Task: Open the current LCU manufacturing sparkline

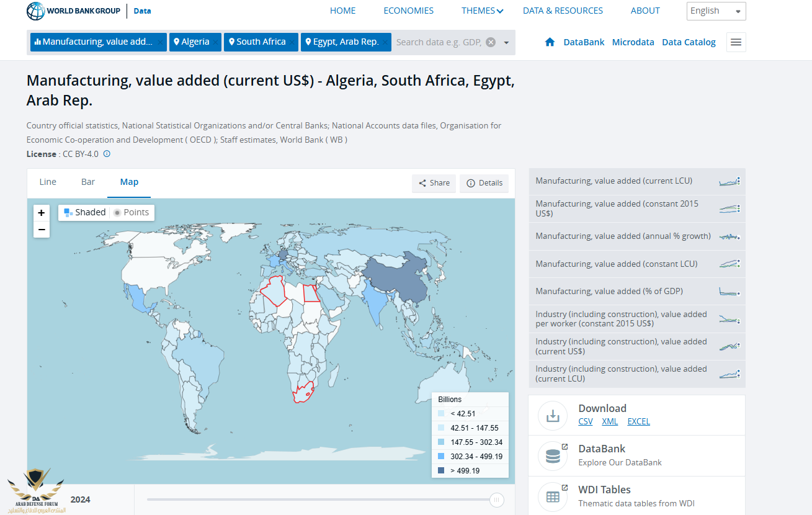Action: pos(729,181)
